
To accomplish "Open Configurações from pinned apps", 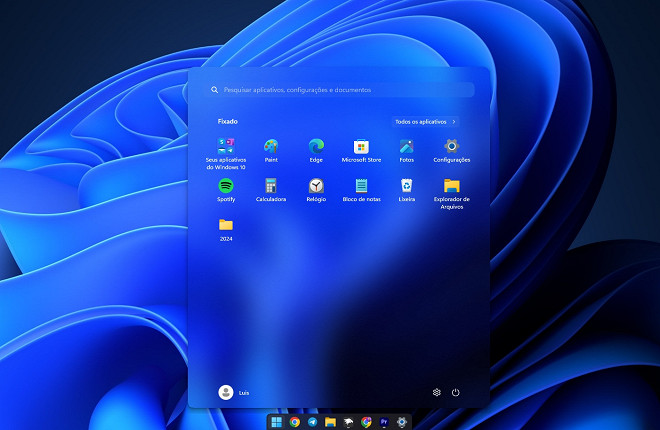I will 452,150.
